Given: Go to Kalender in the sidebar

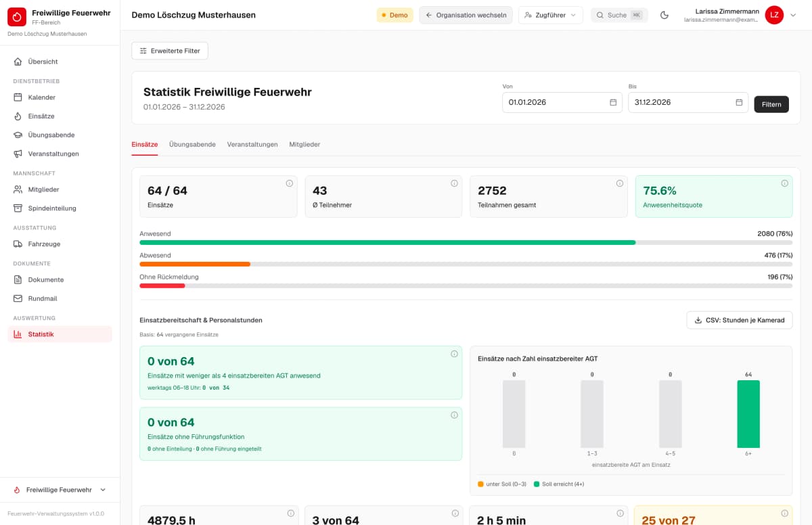Looking at the screenshot, I should [x=60, y=97].
